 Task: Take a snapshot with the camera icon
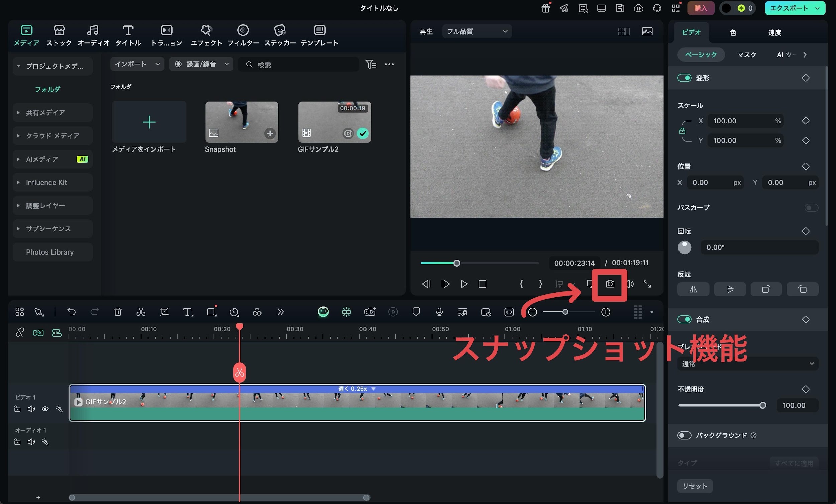pyautogui.click(x=610, y=284)
